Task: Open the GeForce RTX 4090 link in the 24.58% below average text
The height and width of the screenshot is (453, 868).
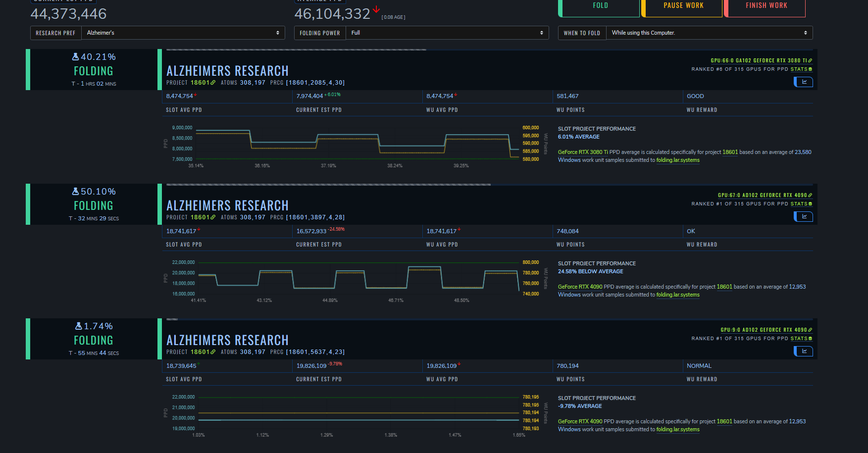Action: 580,287
